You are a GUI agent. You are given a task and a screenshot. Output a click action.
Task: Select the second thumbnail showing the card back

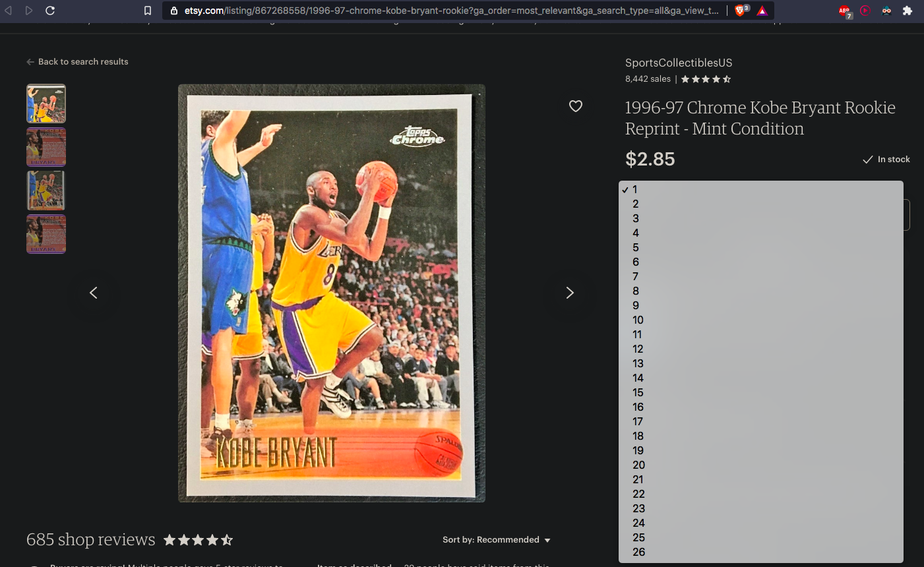46,147
